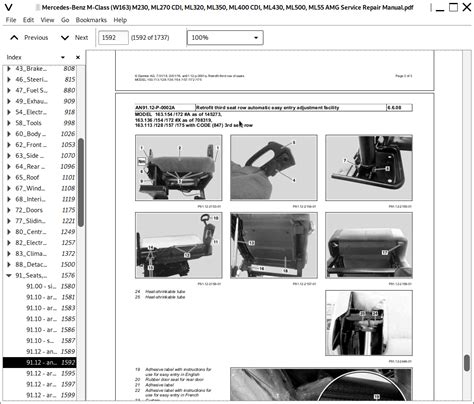
Task: Maximize the PDF viewer window
Action: [x=453, y=7]
